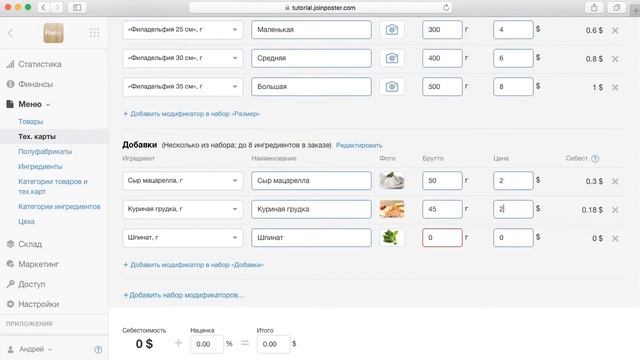Click Редактировать link beside Добавки
640x360 pixels.
(359, 145)
